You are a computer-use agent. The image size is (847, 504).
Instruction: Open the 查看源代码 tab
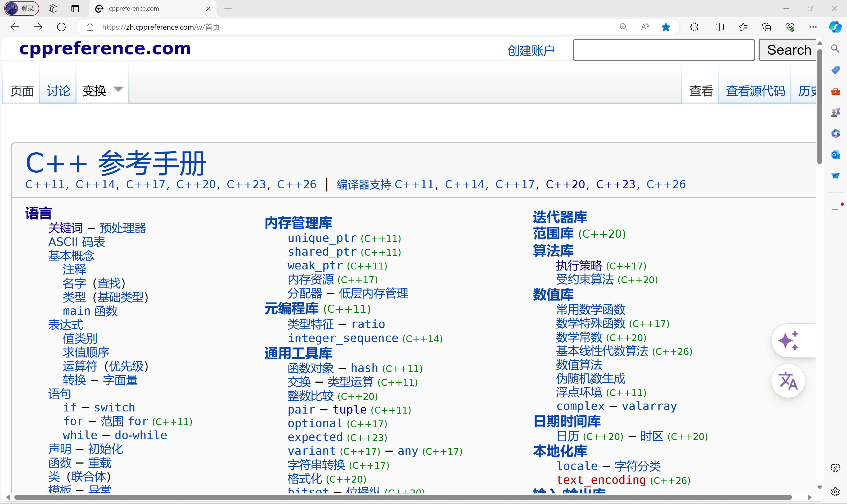point(755,91)
